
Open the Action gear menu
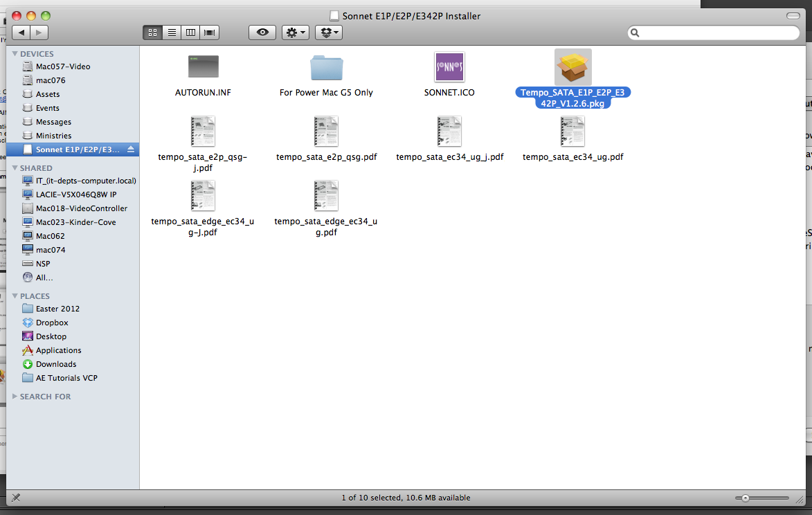coord(296,33)
